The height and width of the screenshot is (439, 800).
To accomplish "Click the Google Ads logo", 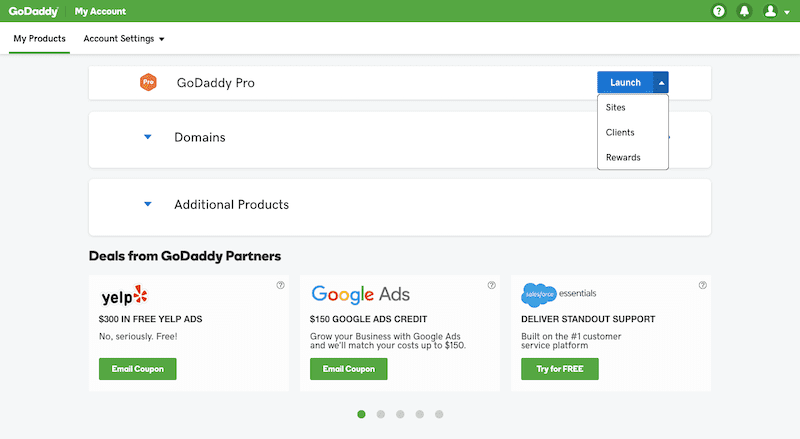I will coord(361,295).
